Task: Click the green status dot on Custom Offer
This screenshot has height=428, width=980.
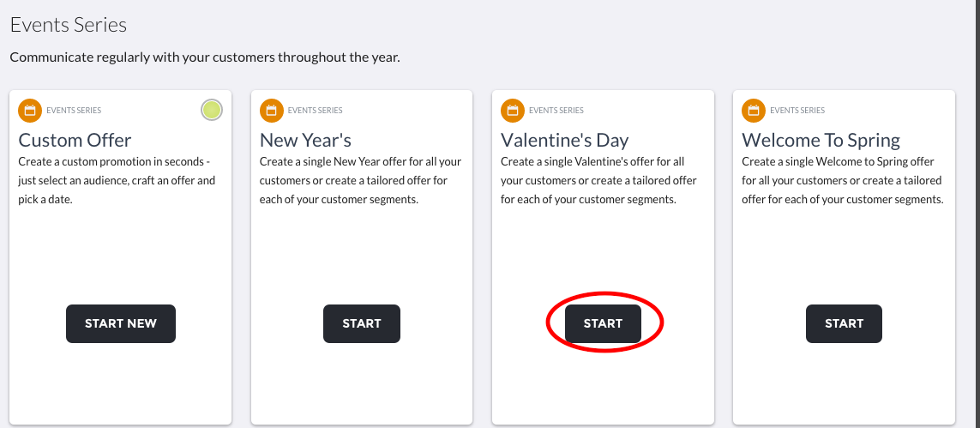Action: (212, 110)
